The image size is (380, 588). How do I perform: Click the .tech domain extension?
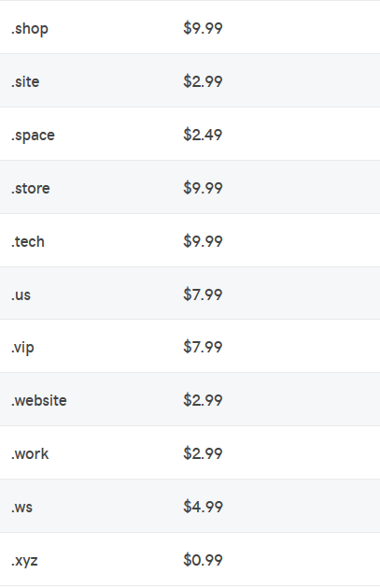pos(28,241)
